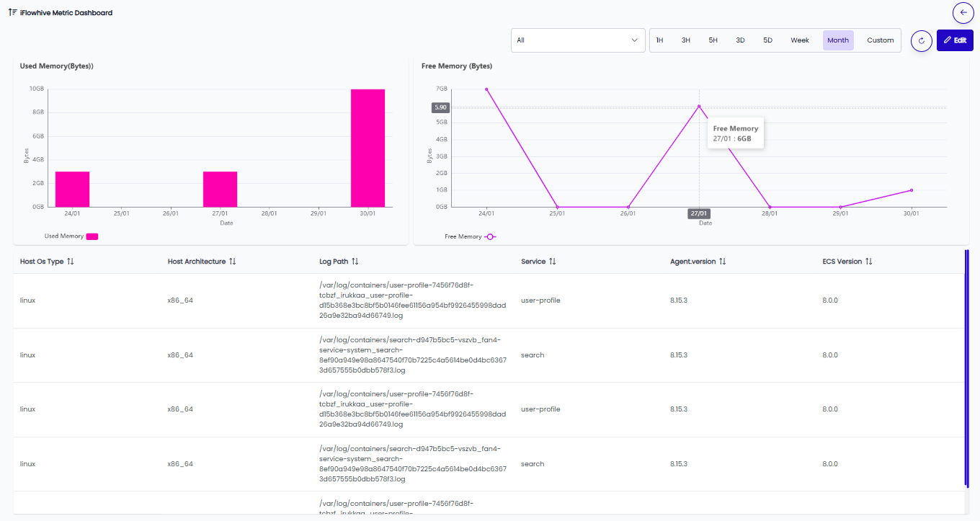The height and width of the screenshot is (521, 980).
Task: Click the 30/01 Free Memory data point
Action: [x=912, y=190]
